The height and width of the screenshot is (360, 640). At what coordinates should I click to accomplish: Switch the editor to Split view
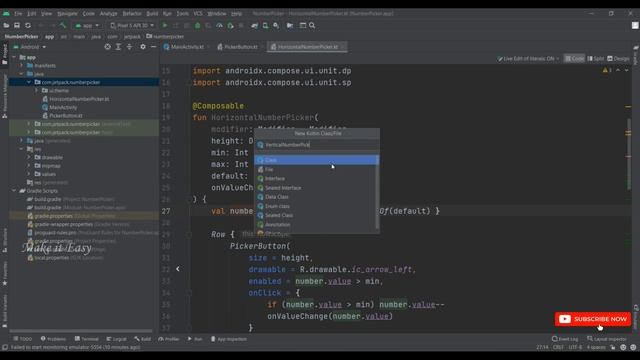[x=596, y=59]
